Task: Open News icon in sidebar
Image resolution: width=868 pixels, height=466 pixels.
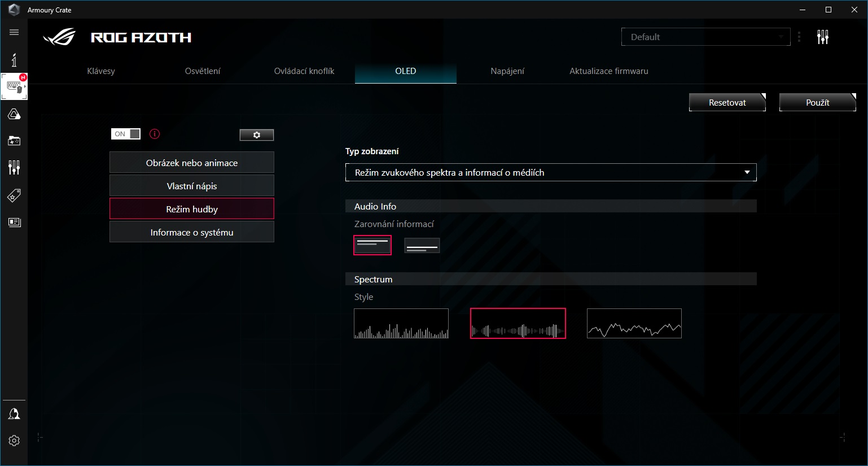Action: click(x=14, y=222)
